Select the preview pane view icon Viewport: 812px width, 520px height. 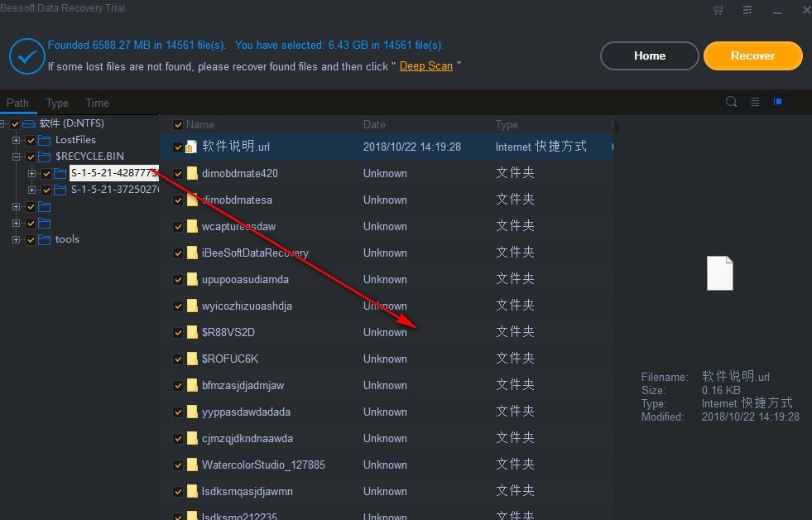[x=777, y=101]
